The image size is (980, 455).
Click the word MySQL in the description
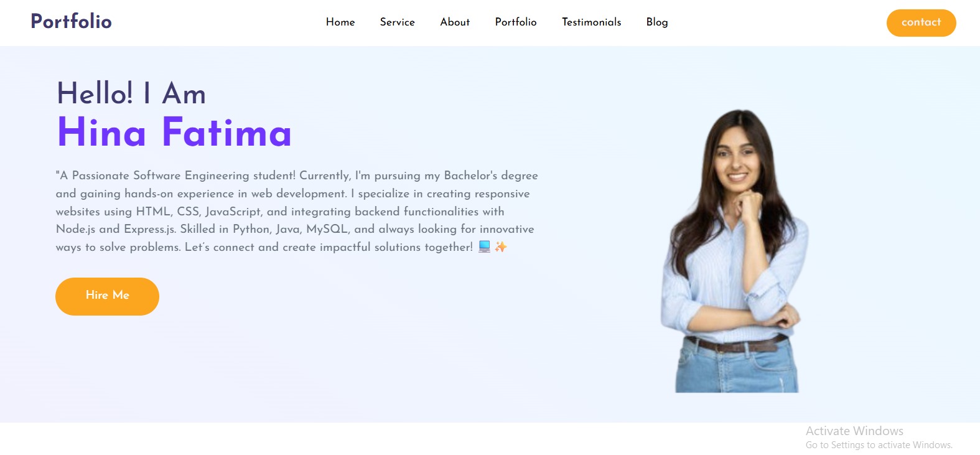click(327, 229)
